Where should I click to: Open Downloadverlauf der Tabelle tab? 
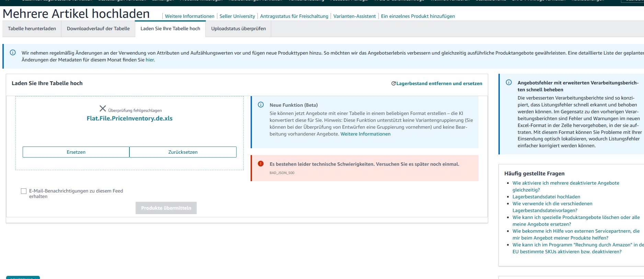pyautogui.click(x=98, y=28)
